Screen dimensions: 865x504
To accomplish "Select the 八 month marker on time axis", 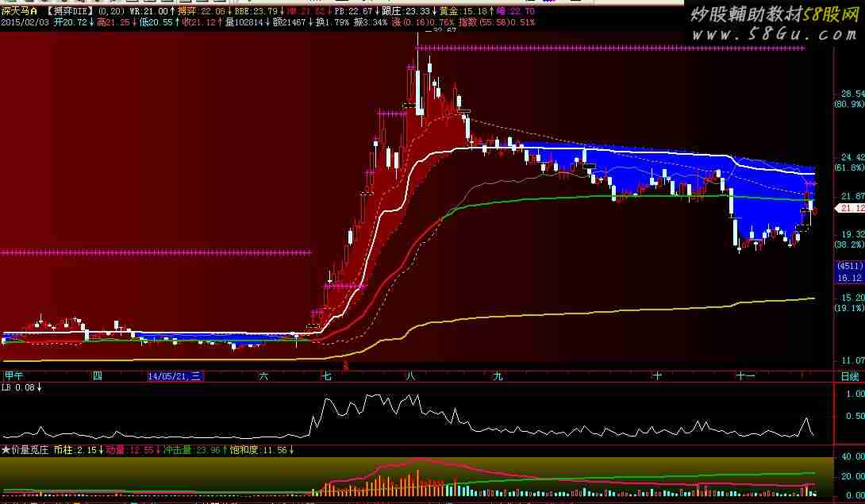I will click(x=410, y=376).
